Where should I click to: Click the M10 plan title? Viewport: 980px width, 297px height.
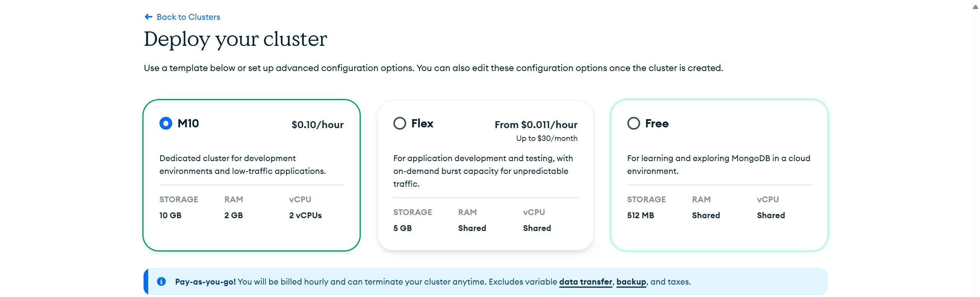188,123
